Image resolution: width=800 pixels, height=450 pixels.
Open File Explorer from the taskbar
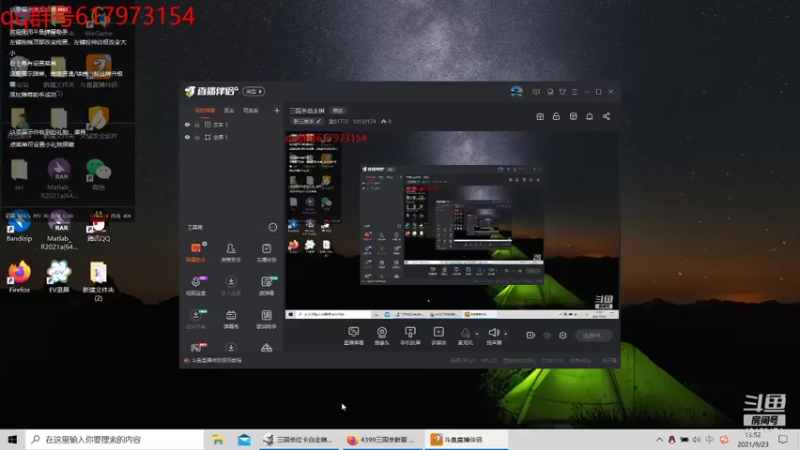(x=218, y=439)
